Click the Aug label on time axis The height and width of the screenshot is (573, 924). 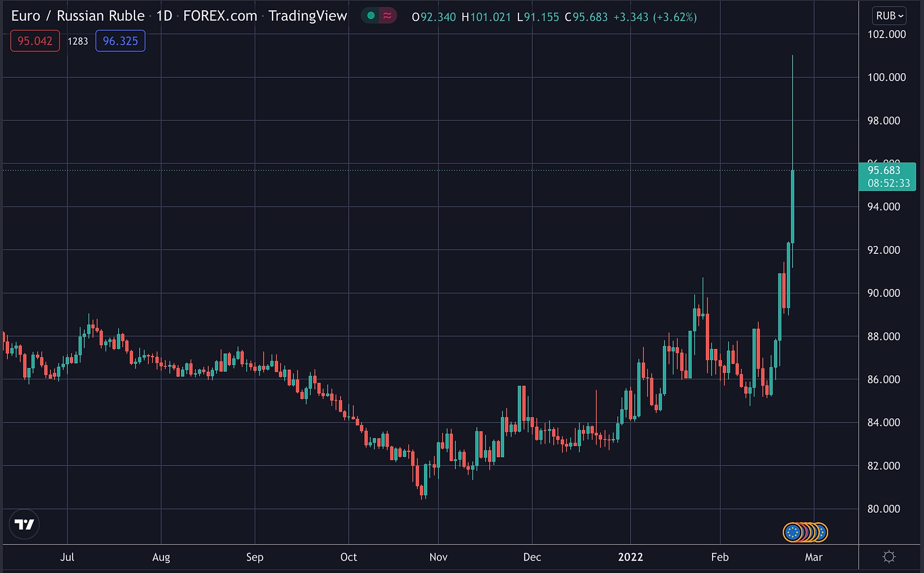pyautogui.click(x=161, y=557)
